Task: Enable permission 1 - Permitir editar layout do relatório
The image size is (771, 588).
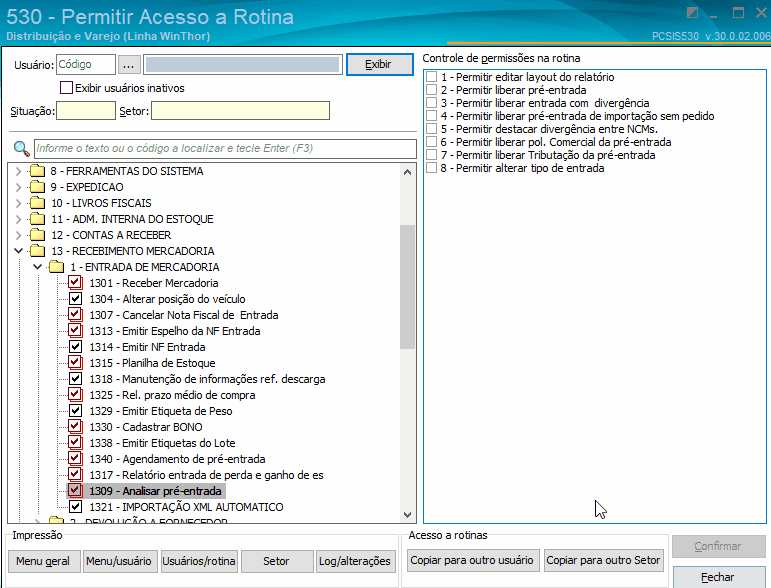Action: click(x=431, y=77)
